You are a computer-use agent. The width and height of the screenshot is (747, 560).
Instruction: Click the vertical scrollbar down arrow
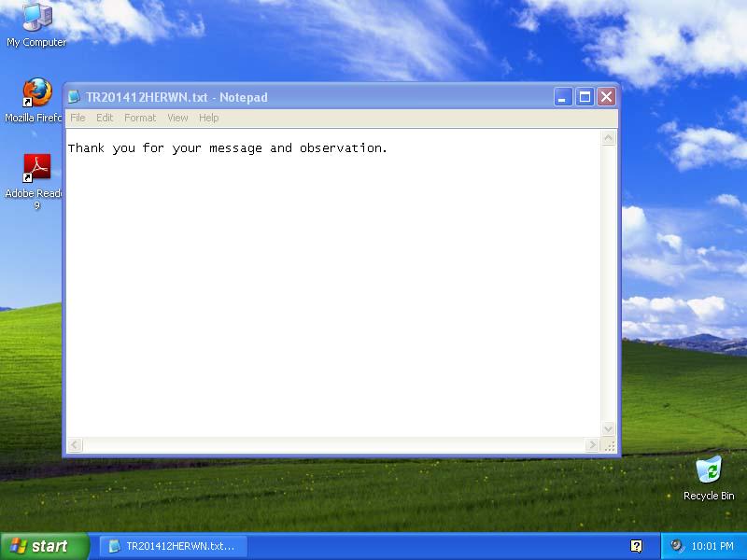tap(609, 428)
